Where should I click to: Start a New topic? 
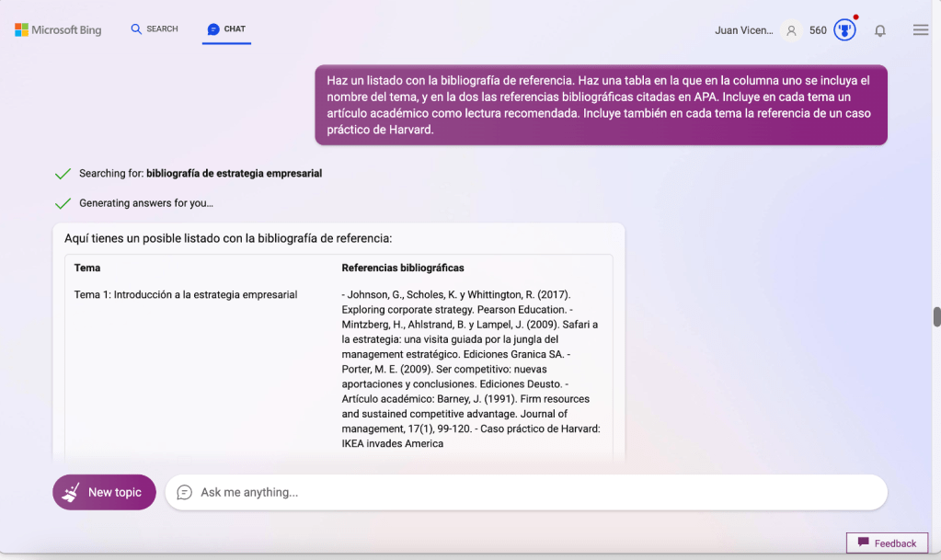pyautogui.click(x=104, y=492)
